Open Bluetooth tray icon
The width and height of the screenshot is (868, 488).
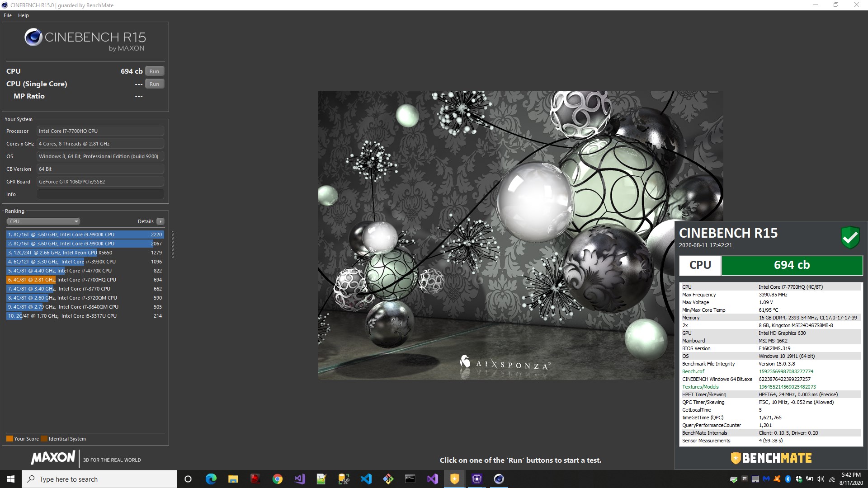(x=788, y=479)
